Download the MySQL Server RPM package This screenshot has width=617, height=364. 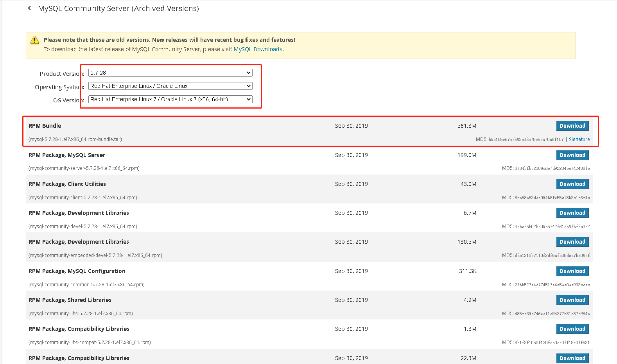click(x=572, y=155)
